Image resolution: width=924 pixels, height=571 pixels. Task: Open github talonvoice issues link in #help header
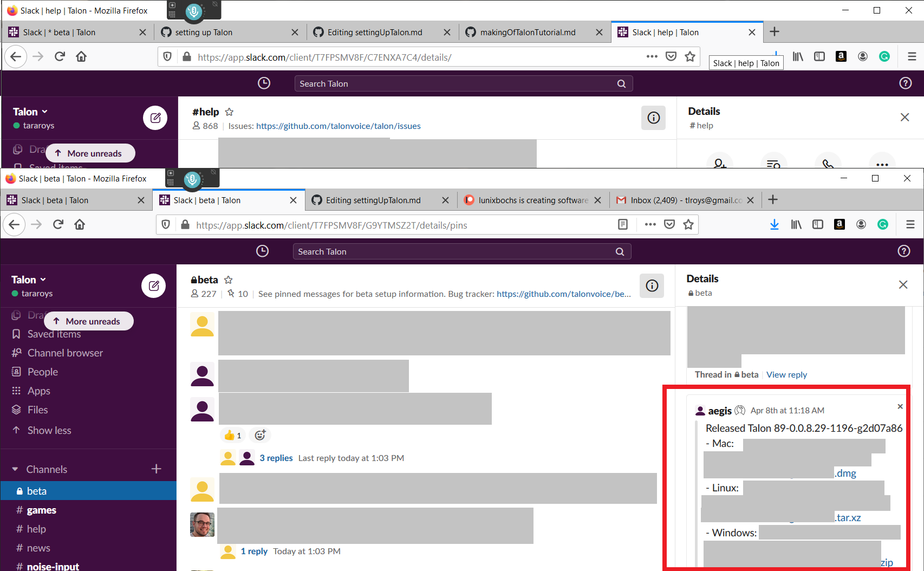(339, 126)
